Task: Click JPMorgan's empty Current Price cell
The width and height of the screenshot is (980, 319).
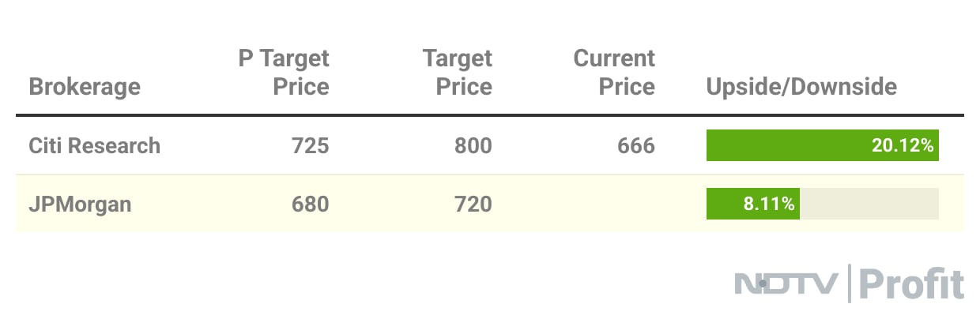Action: pyautogui.click(x=616, y=204)
